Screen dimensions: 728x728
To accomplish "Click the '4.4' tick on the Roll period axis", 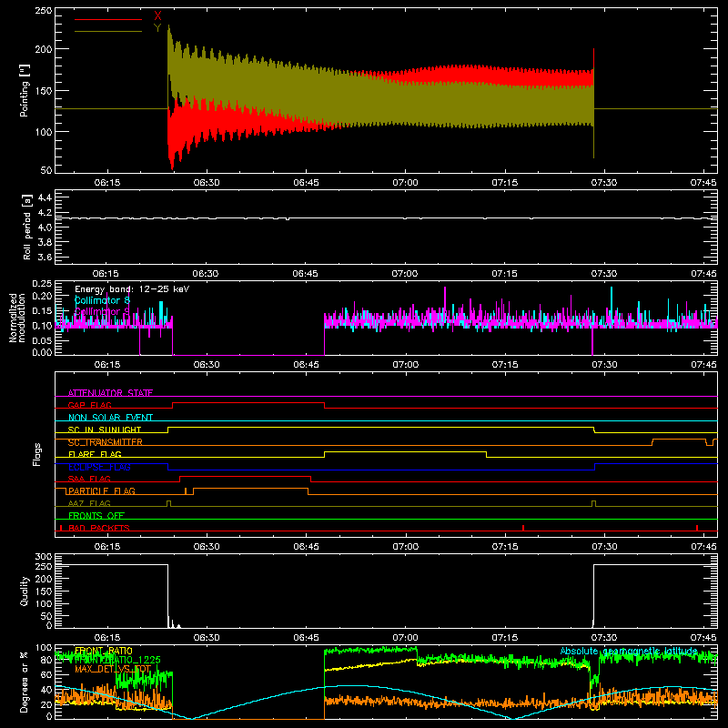I will point(45,197).
